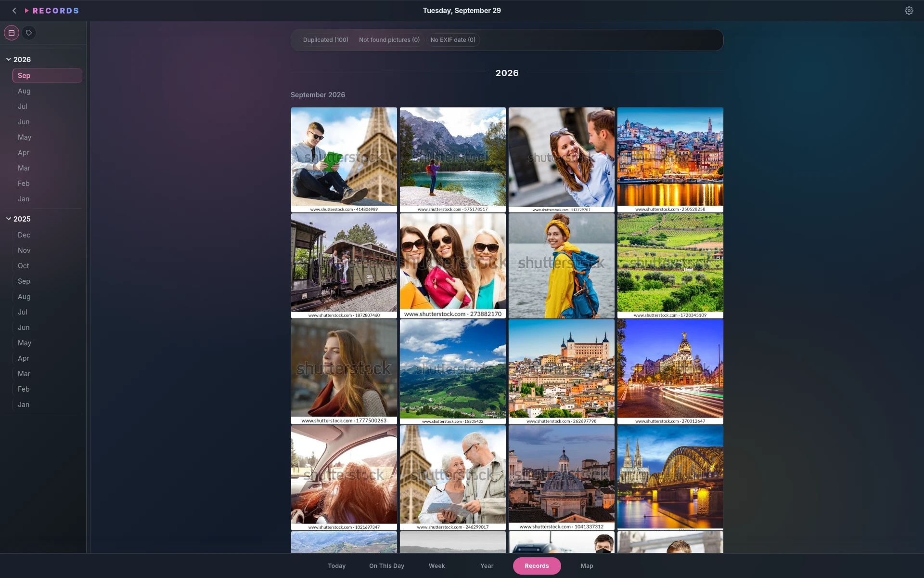The height and width of the screenshot is (578, 924).
Task: Select Mar under 2025
Action: 47,374
